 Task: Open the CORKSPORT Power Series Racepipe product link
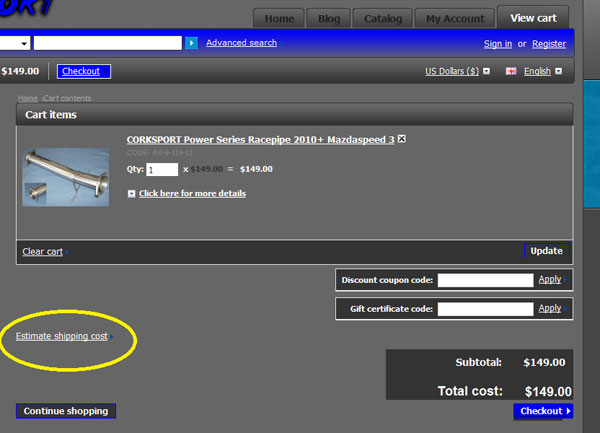point(260,140)
